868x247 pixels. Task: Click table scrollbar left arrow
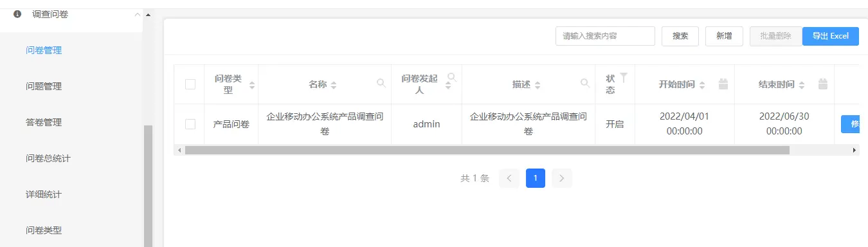pyautogui.click(x=179, y=150)
